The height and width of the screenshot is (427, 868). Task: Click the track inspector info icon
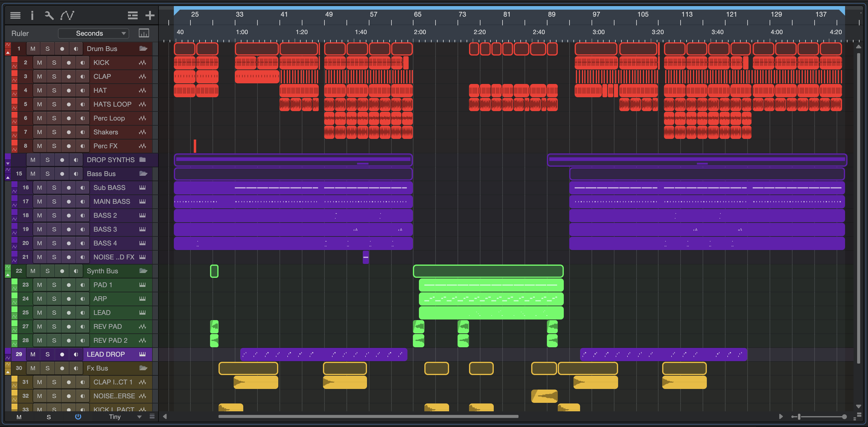coord(32,15)
